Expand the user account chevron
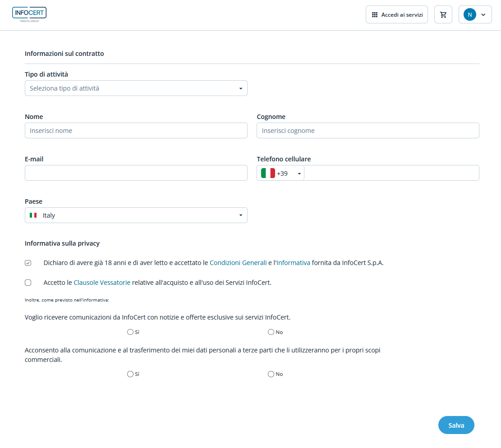501x448 pixels. pos(483,15)
